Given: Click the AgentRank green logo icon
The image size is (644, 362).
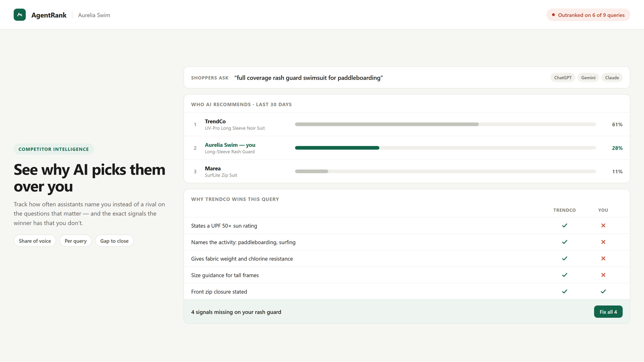Looking at the screenshot, I should pos(20,15).
